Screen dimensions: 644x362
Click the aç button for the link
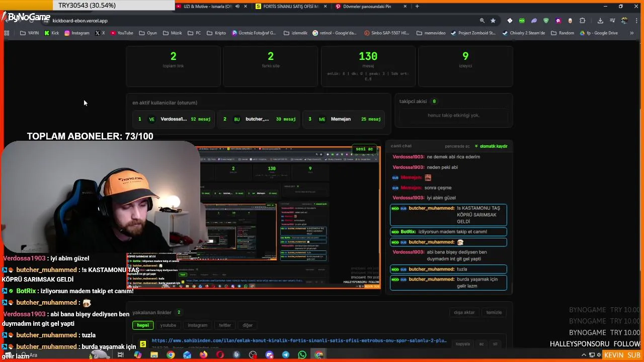pyautogui.click(x=481, y=344)
